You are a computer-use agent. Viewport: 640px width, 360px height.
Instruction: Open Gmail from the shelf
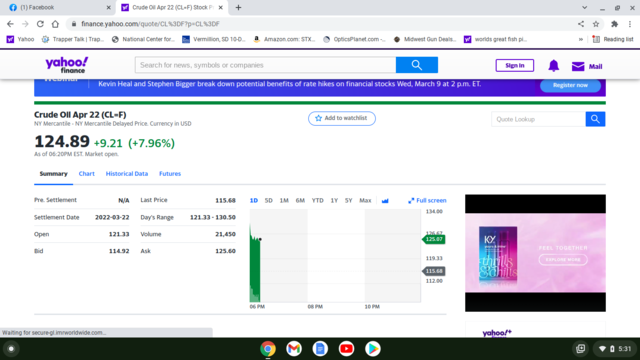pos(294,349)
